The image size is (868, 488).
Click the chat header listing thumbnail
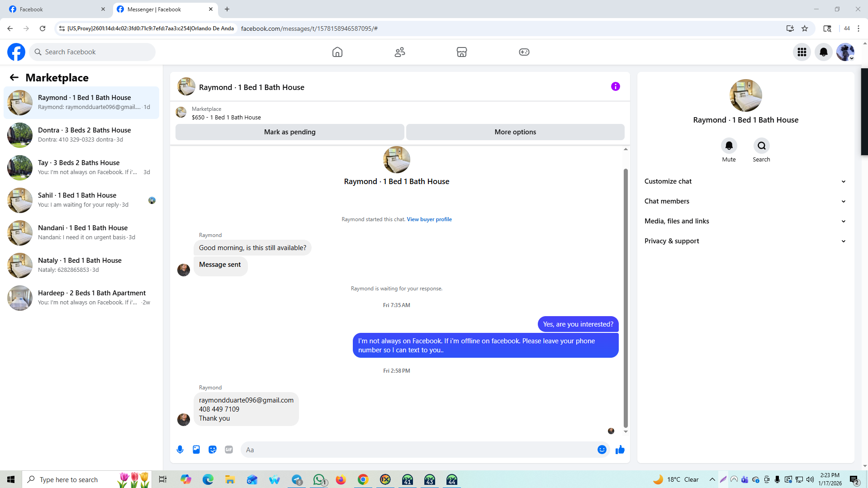click(x=186, y=86)
